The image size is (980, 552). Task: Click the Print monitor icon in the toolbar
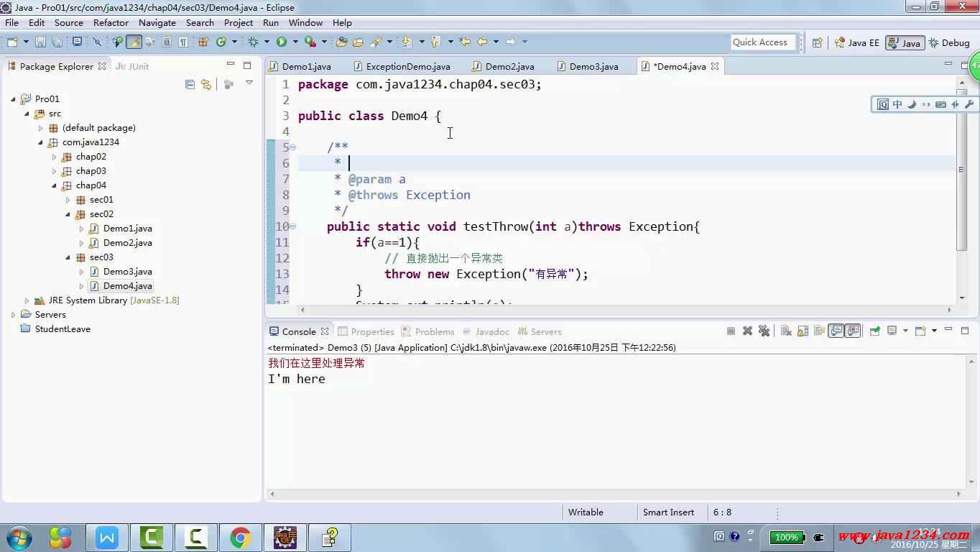[77, 42]
